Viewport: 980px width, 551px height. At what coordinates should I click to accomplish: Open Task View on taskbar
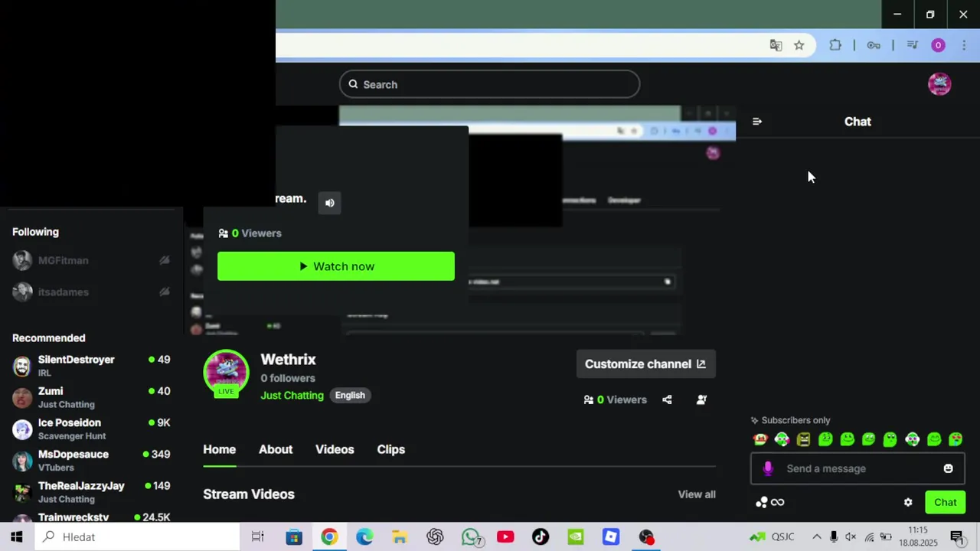[258, 537]
